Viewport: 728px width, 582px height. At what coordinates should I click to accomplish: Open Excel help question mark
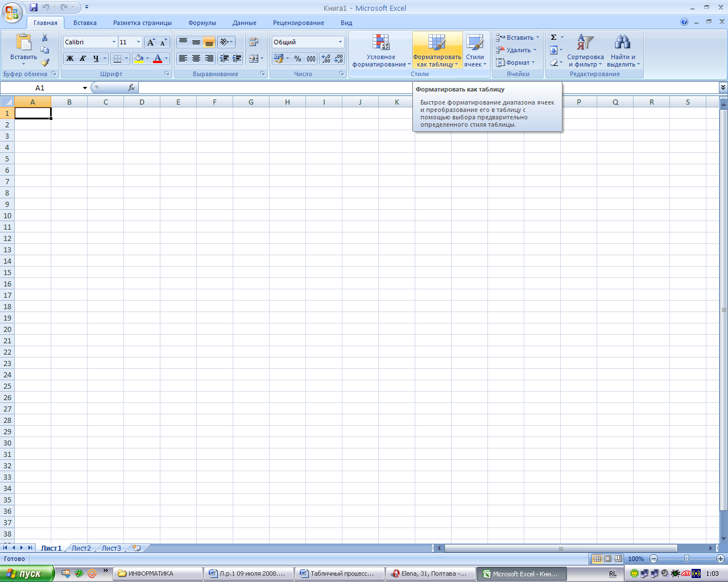click(x=684, y=22)
